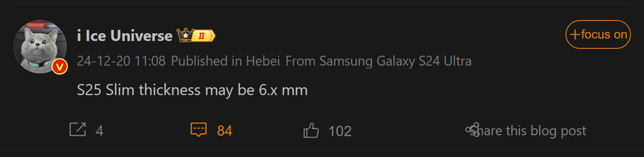The image size is (644, 157).
Task: Open the gray cat profile avatar
Action: 40,47
